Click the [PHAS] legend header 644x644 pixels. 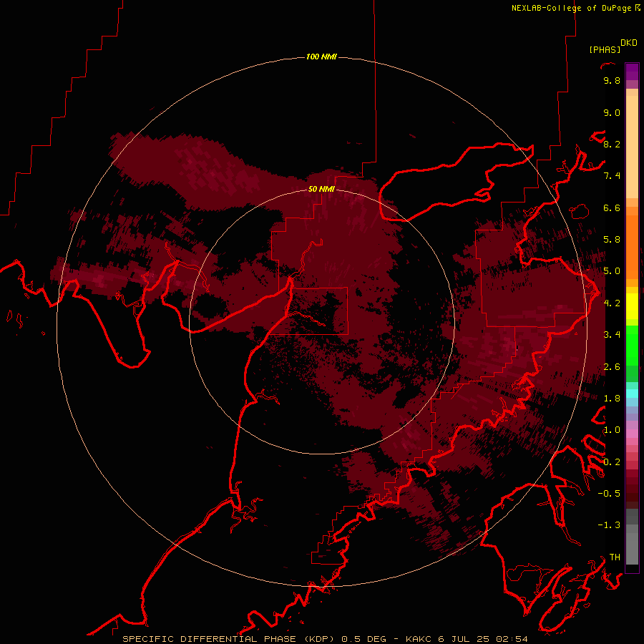[x=605, y=49]
